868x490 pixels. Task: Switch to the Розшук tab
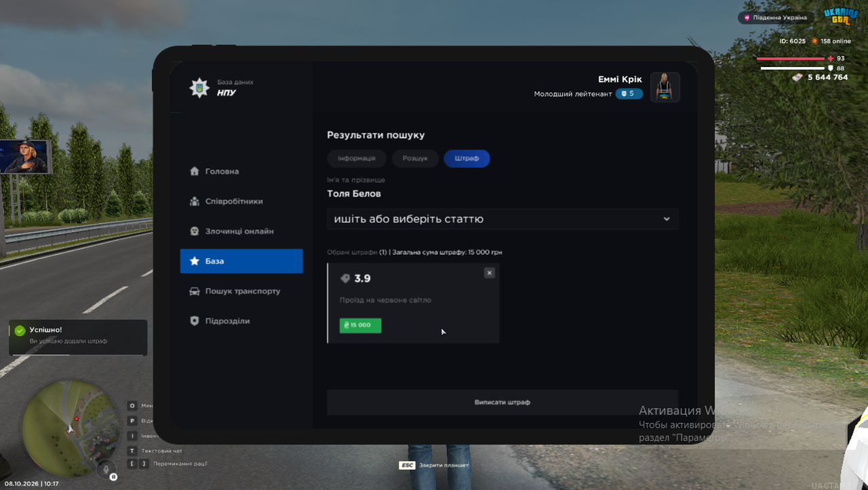click(x=415, y=159)
